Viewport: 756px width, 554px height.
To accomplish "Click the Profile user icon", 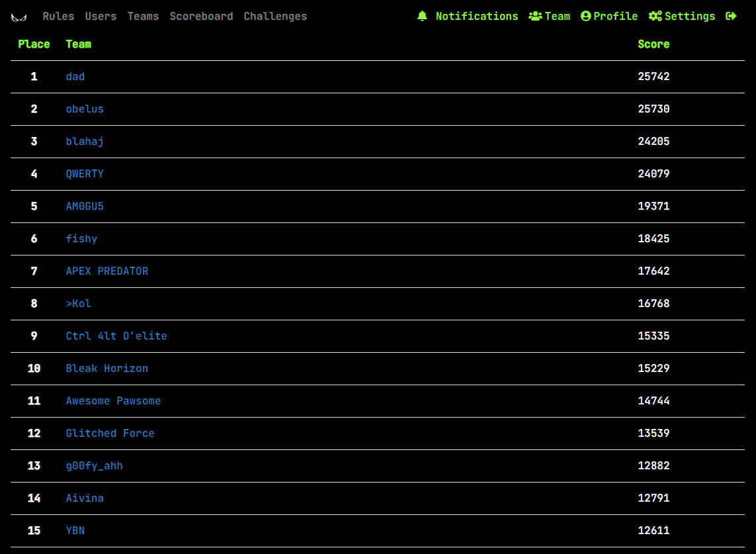I will tap(585, 16).
